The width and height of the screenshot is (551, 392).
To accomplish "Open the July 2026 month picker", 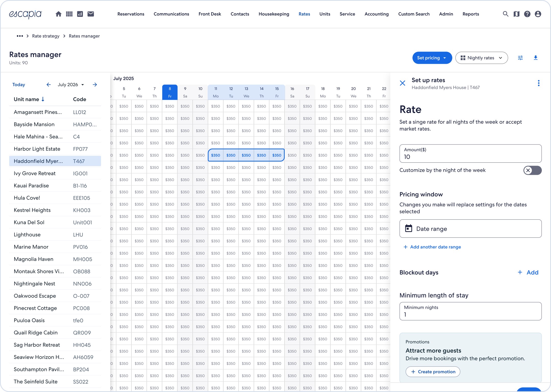I will coord(71,85).
